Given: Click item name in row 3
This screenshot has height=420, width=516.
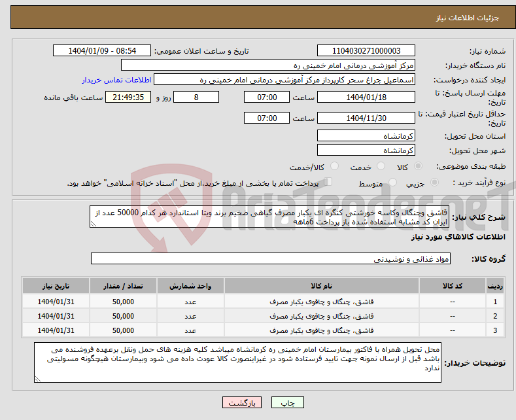Looking at the screenshot, I should 322,330.
